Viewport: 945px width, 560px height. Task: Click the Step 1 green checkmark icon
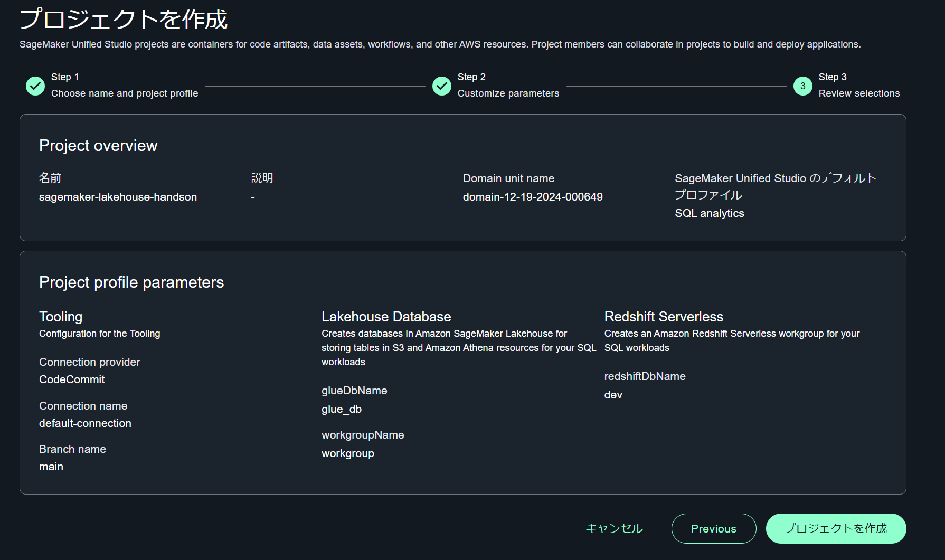(x=35, y=86)
